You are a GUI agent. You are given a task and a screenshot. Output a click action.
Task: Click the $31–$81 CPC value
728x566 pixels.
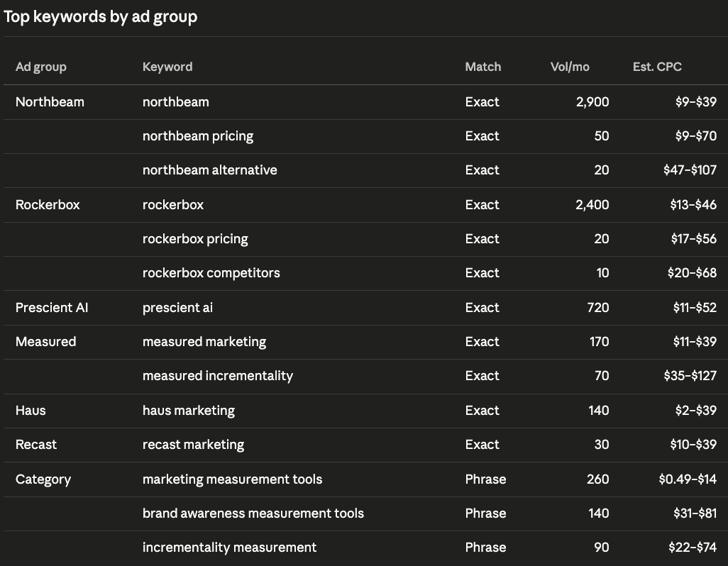(x=695, y=514)
